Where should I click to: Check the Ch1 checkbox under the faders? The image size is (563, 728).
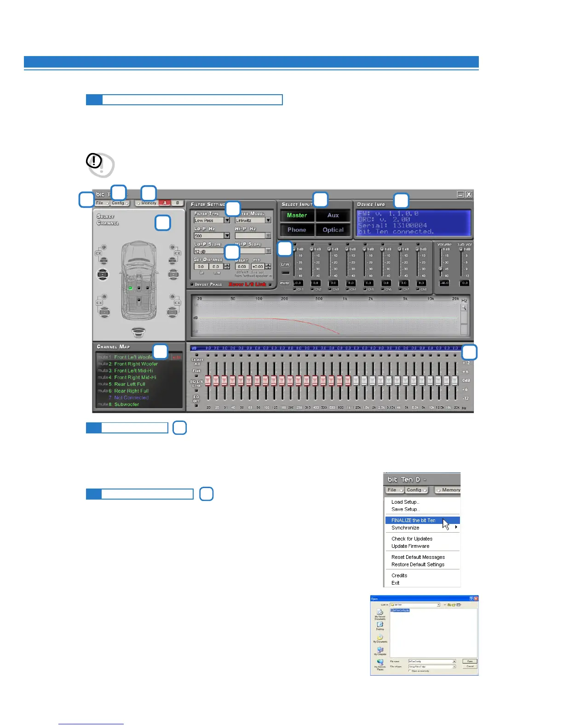(295, 290)
